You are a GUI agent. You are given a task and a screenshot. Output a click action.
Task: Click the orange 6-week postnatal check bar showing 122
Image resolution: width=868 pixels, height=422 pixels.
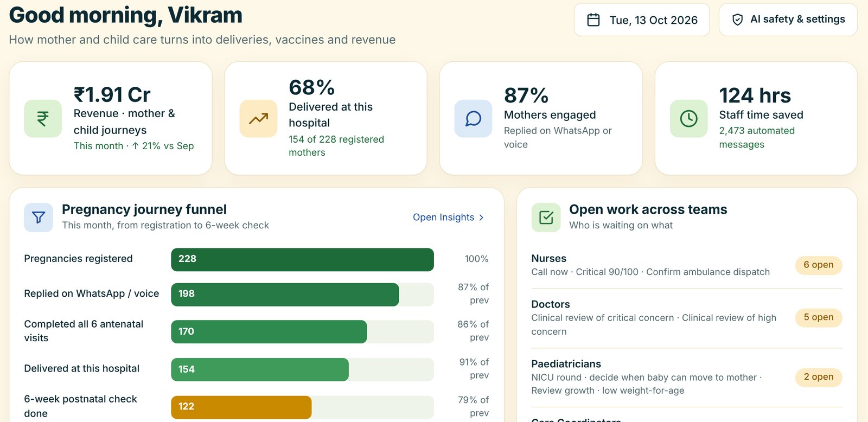[x=241, y=407]
